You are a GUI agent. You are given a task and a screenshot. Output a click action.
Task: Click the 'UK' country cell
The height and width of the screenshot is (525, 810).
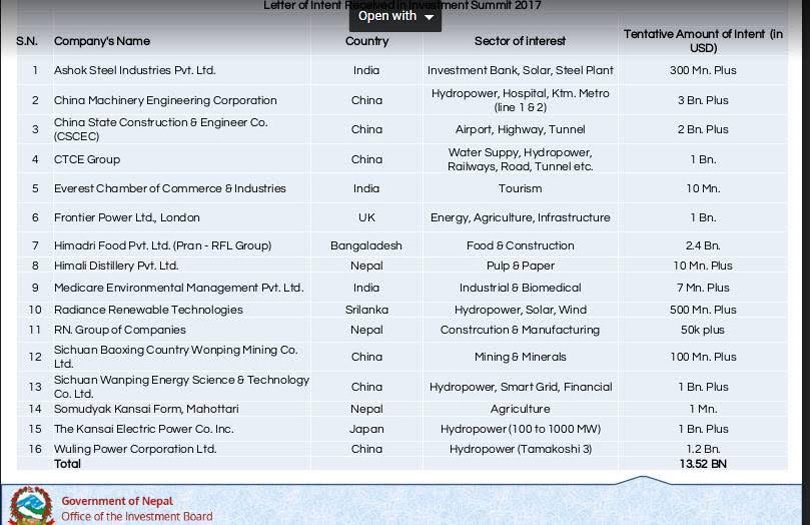click(x=367, y=218)
